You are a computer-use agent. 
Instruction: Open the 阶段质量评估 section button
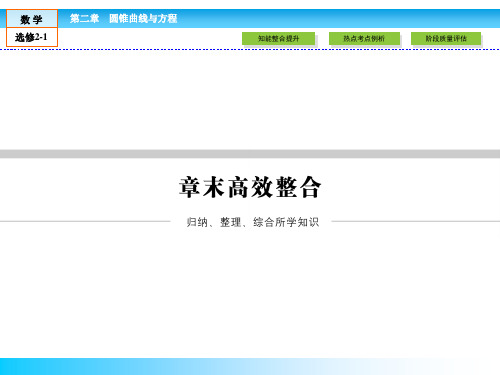click(x=446, y=38)
